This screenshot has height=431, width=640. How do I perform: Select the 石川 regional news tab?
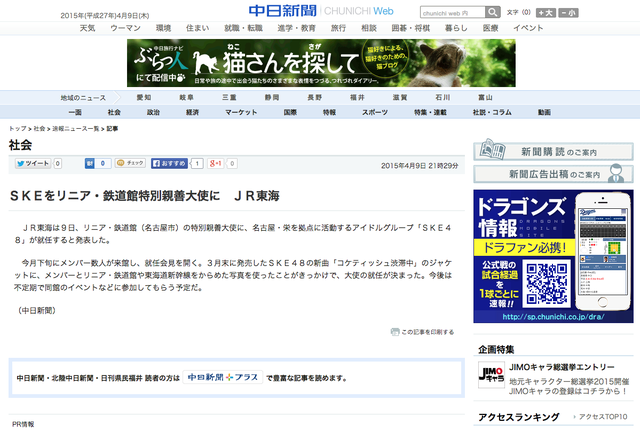click(443, 98)
